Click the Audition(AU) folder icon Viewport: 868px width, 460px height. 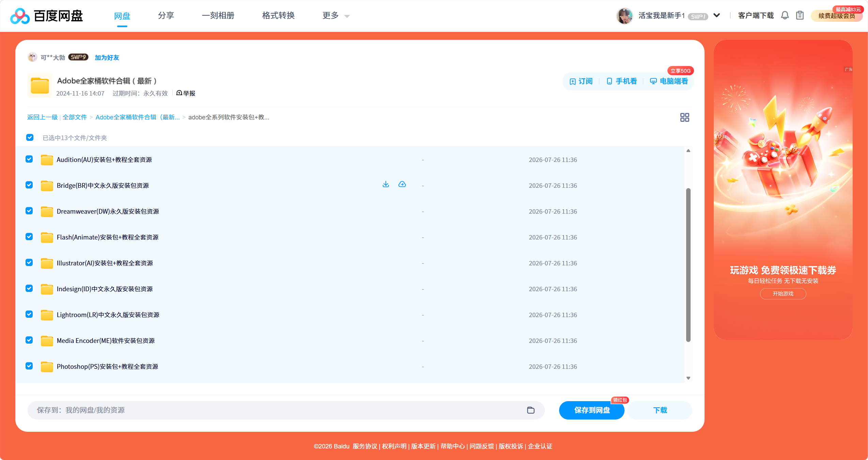point(47,160)
